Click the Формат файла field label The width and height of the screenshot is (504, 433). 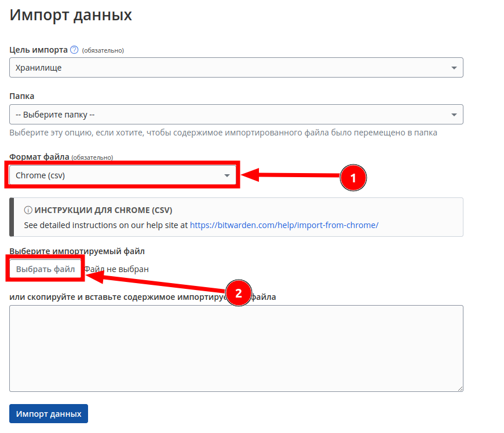click(x=39, y=157)
